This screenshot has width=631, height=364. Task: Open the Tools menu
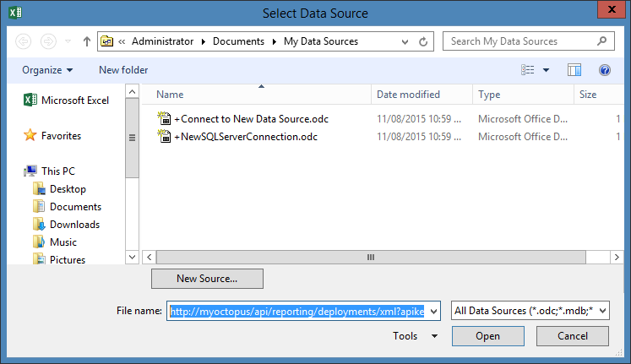[416, 336]
